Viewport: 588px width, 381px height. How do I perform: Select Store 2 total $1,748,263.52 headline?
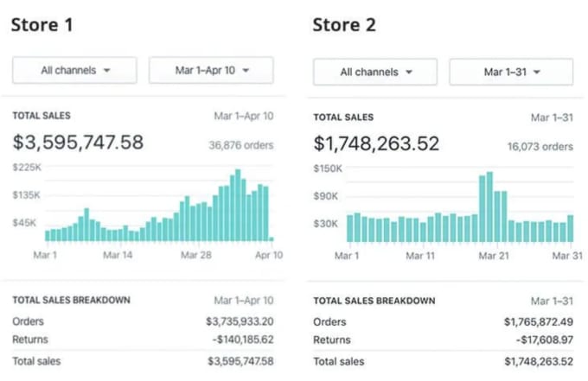pyautogui.click(x=376, y=144)
